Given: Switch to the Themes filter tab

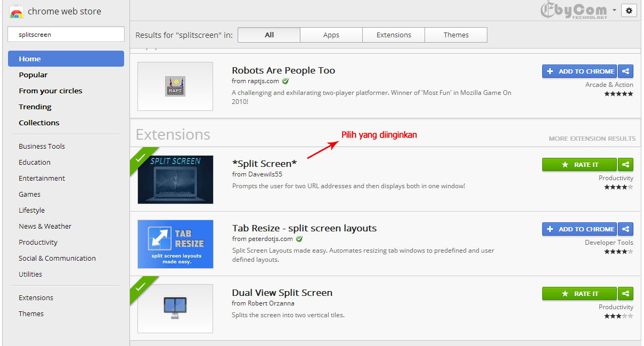Looking at the screenshot, I should pos(456,35).
